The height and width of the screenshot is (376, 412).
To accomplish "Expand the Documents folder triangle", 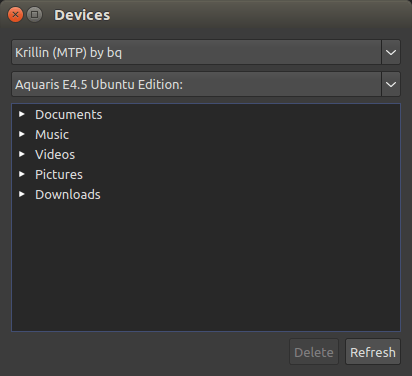I will [22, 114].
